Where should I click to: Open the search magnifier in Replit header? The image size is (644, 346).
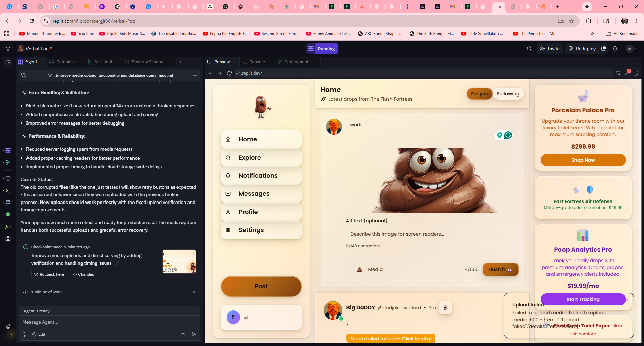[529, 49]
